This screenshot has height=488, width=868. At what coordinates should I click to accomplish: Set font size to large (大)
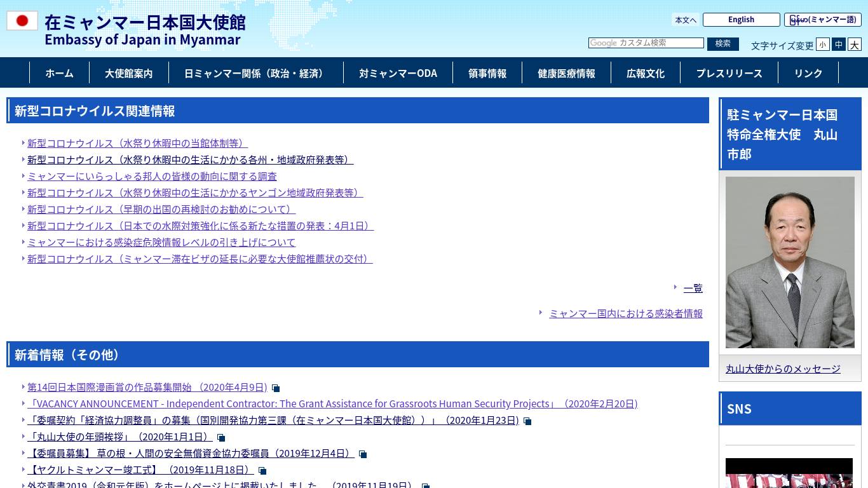(x=855, y=44)
